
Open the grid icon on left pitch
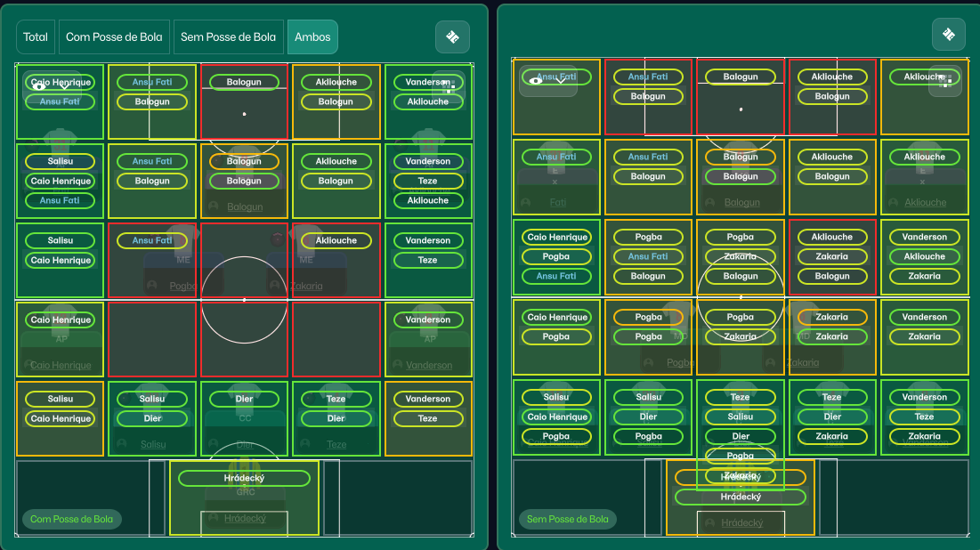coord(449,86)
